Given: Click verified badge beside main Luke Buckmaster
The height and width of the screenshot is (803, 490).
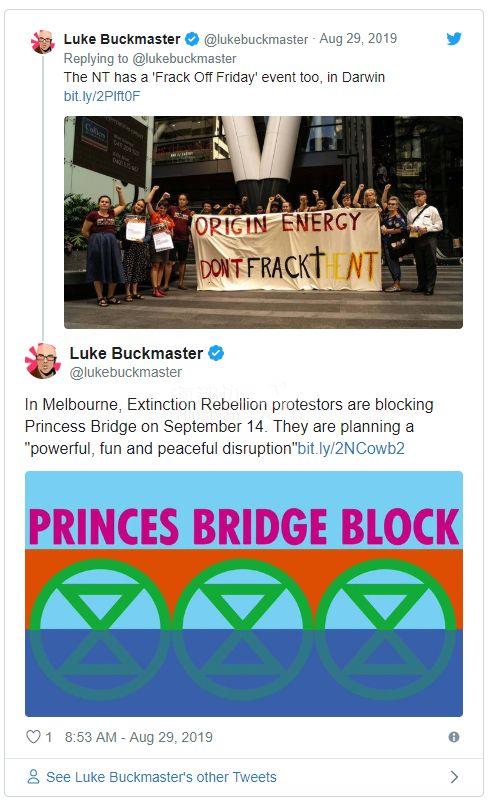Looking at the screenshot, I should pyautogui.click(x=216, y=353).
